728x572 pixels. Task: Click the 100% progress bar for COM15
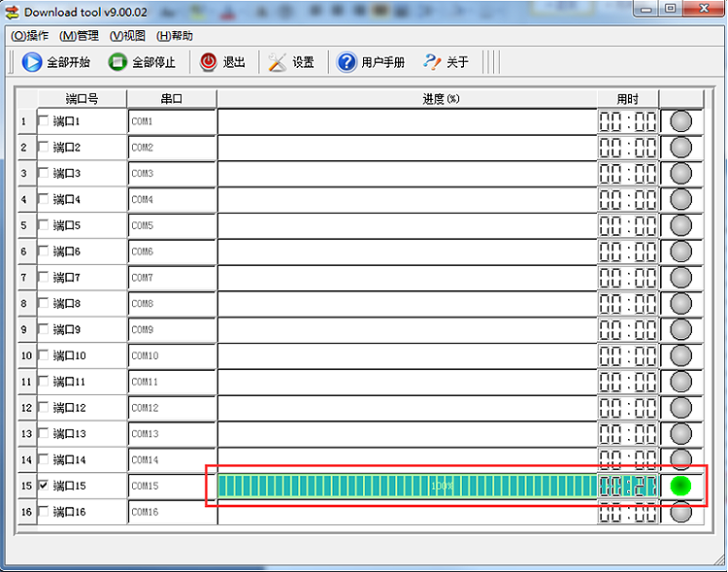click(407, 486)
